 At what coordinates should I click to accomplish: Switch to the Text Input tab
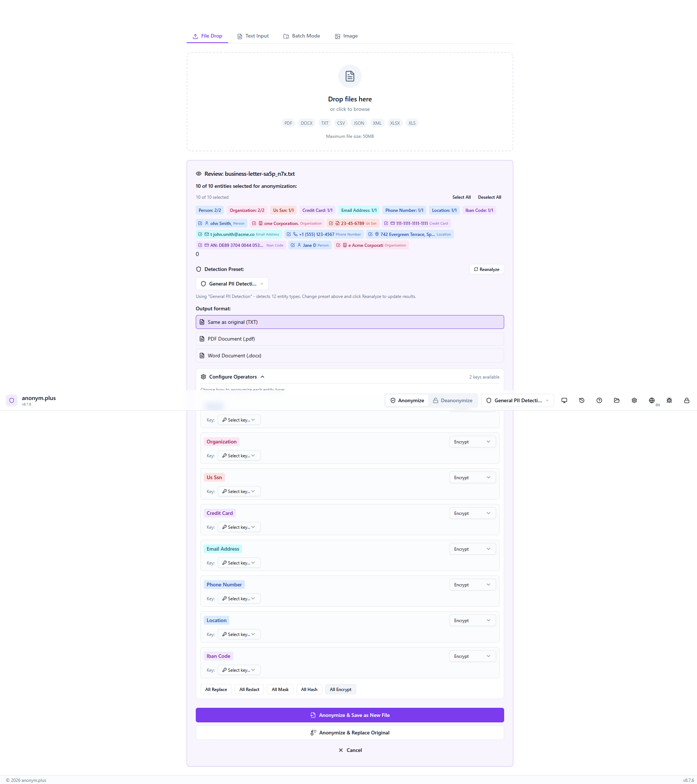point(253,36)
